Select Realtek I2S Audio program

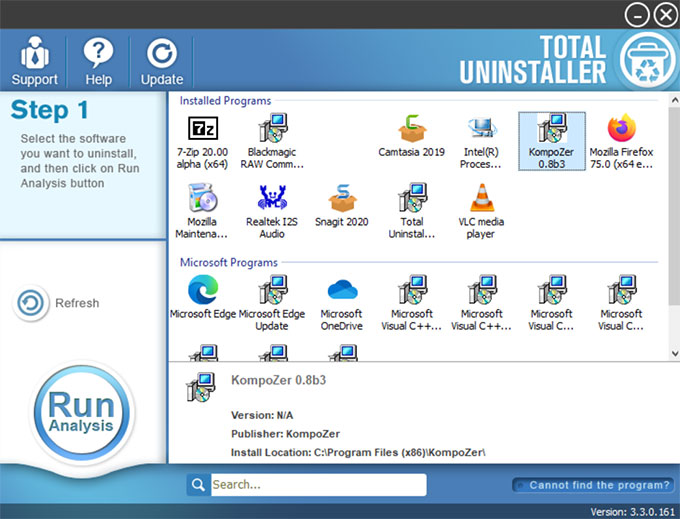tap(272, 211)
